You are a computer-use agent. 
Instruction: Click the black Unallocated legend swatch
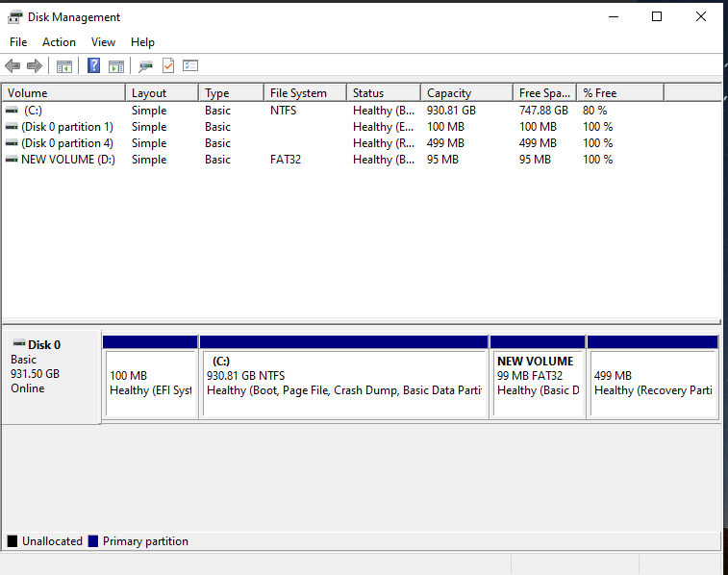pyautogui.click(x=13, y=541)
